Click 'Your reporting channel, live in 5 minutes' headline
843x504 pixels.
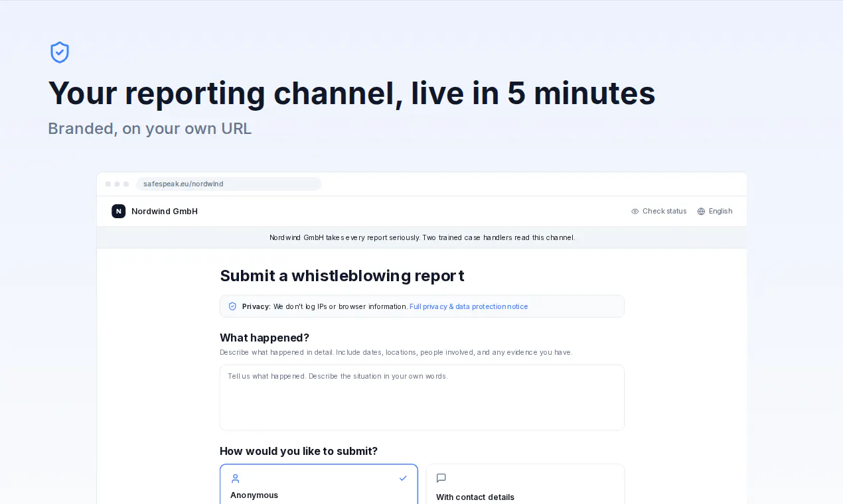[x=352, y=93]
